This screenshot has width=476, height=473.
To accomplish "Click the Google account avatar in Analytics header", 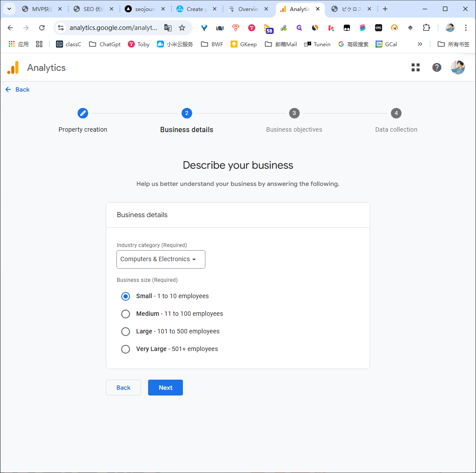I will coord(458,67).
